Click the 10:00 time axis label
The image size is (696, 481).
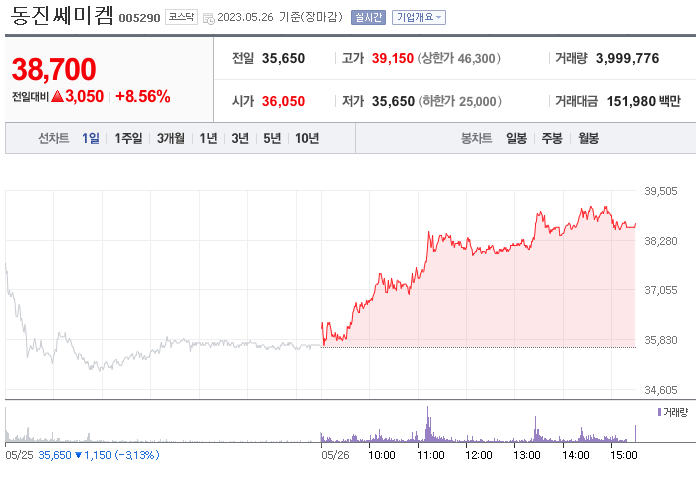pyautogui.click(x=382, y=455)
